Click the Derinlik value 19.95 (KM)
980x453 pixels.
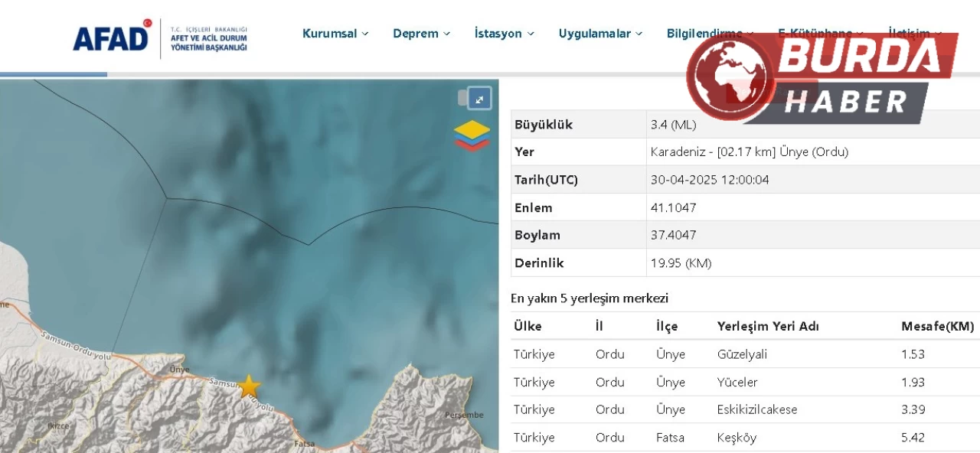pos(681,262)
